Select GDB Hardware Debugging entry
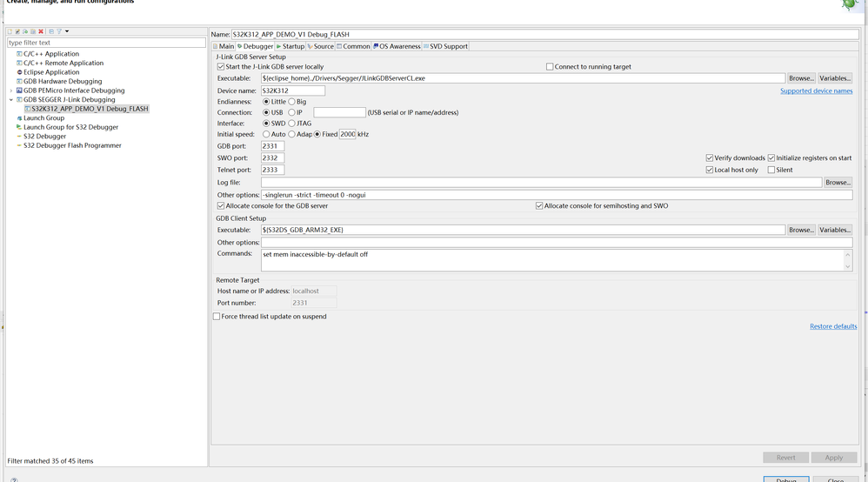868x482 pixels. (x=63, y=82)
